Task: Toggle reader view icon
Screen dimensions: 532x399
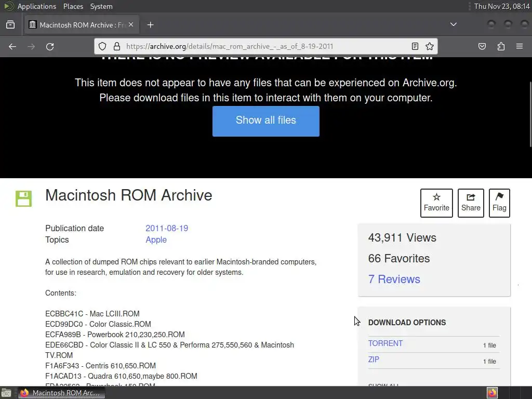Action: (x=415, y=46)
